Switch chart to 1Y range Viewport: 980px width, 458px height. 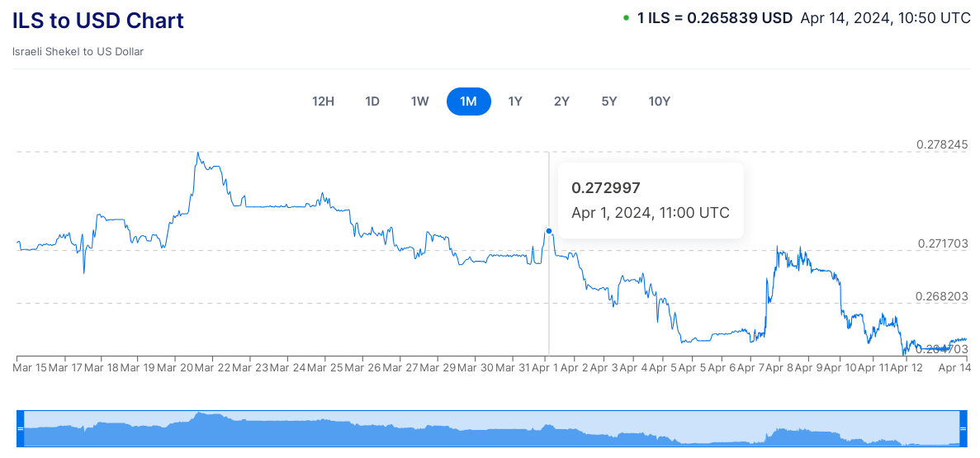515,102
